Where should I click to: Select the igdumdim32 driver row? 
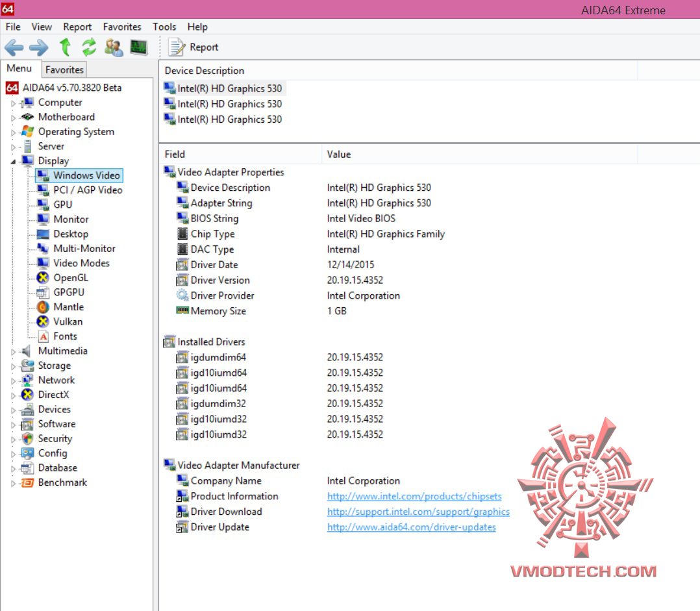click(279, 403)
